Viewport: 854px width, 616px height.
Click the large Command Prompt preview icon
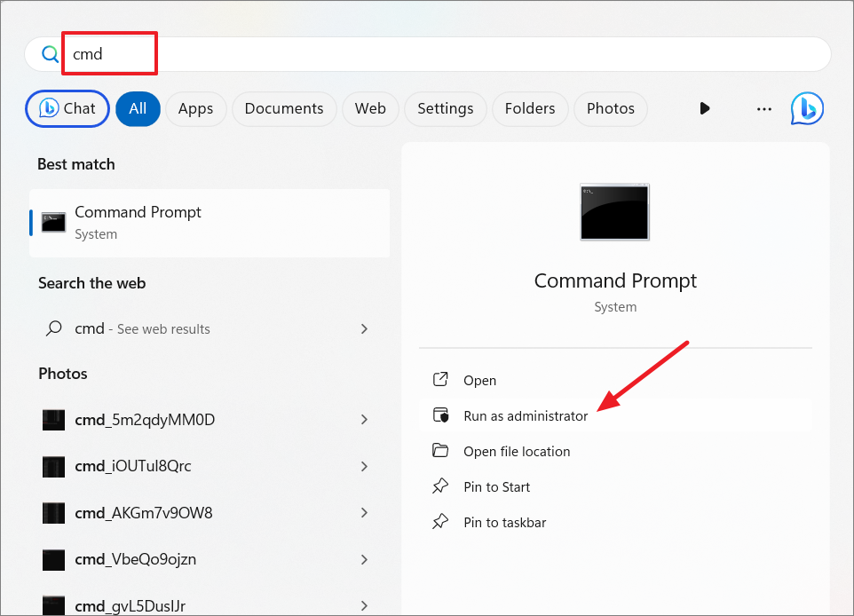615,212
